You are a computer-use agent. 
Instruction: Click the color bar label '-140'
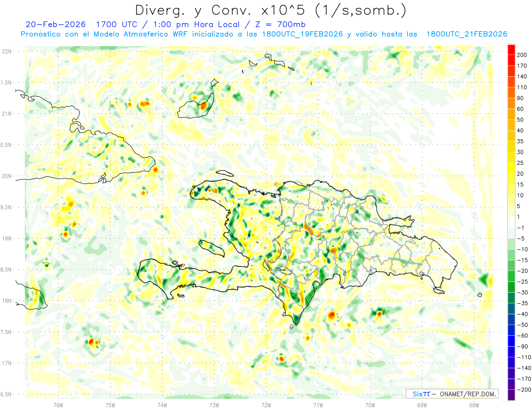[524, 368]
